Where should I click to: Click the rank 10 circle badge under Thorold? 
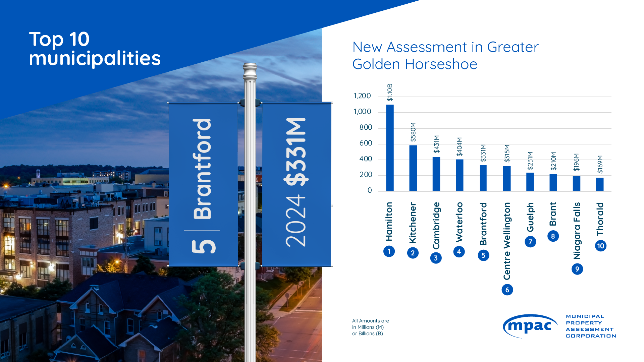click(600, 246)
